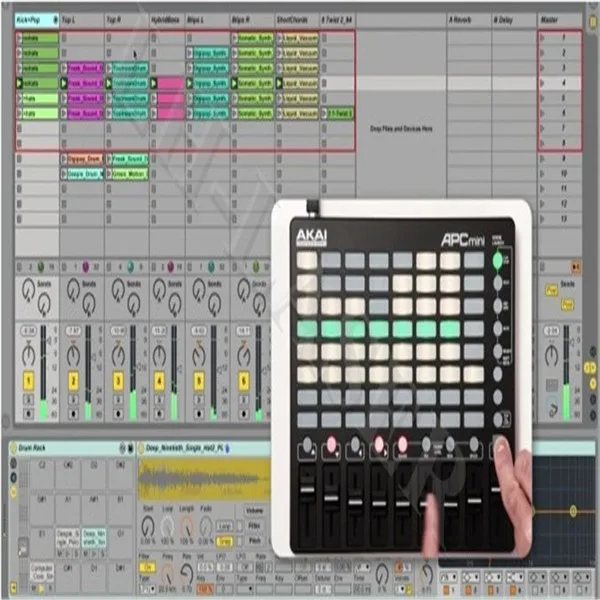Screen dimensions: 600x600
Task: Launch scene 8 from the Master track
Action: (542, 143)
